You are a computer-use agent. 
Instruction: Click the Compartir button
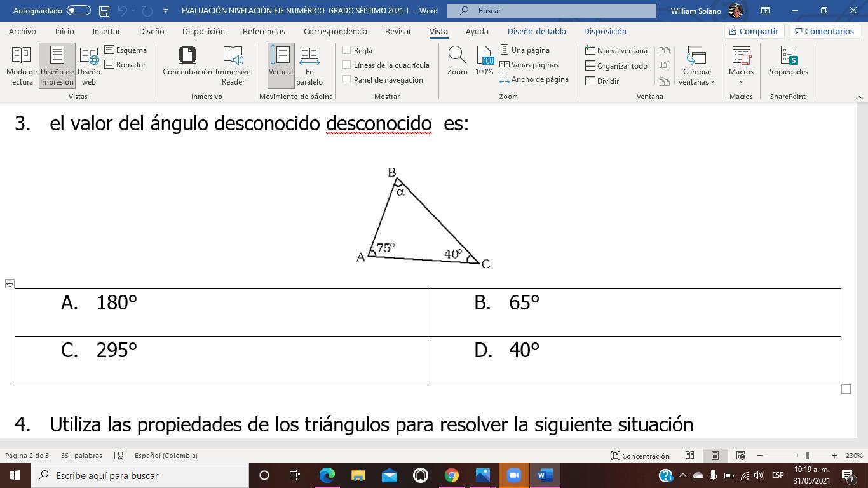[x=754, y=31]
